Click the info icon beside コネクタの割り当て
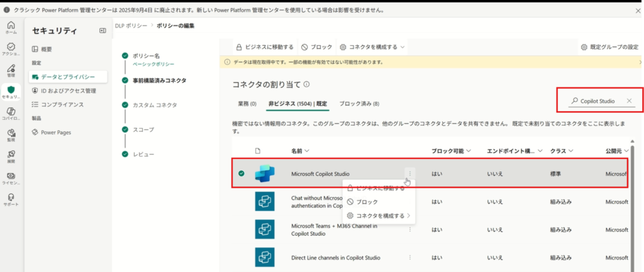 point(307,84)
